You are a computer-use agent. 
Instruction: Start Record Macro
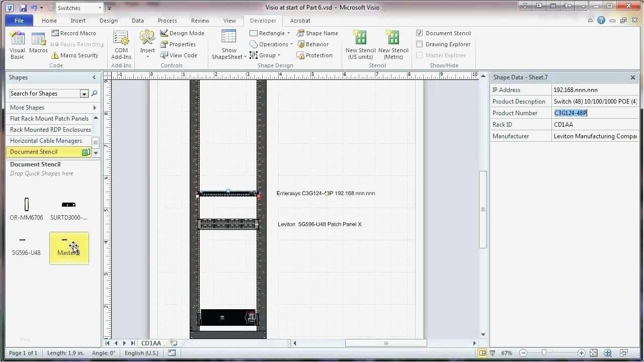73,33
